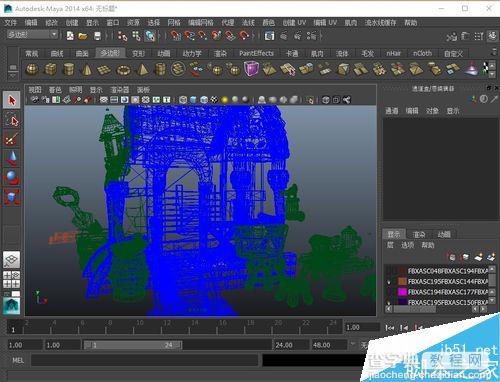Screen dimensions: 500x382
Task: Open the animation preferences dropdown by range end
Action: (353, 344)
